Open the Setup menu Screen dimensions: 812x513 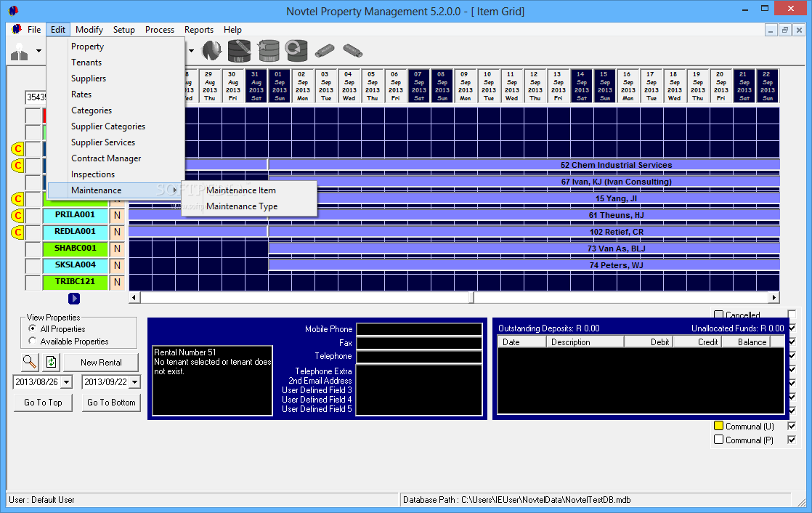coord(123,30)
